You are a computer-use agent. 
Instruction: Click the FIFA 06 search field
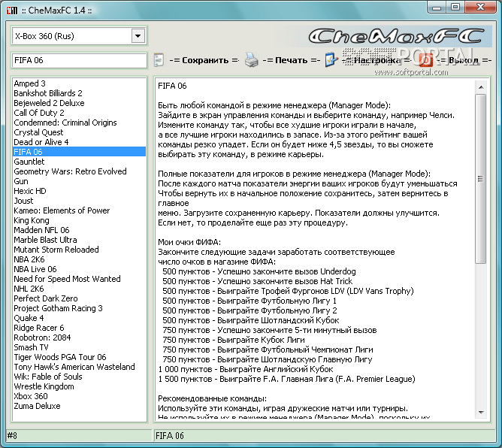pos(79,60)
